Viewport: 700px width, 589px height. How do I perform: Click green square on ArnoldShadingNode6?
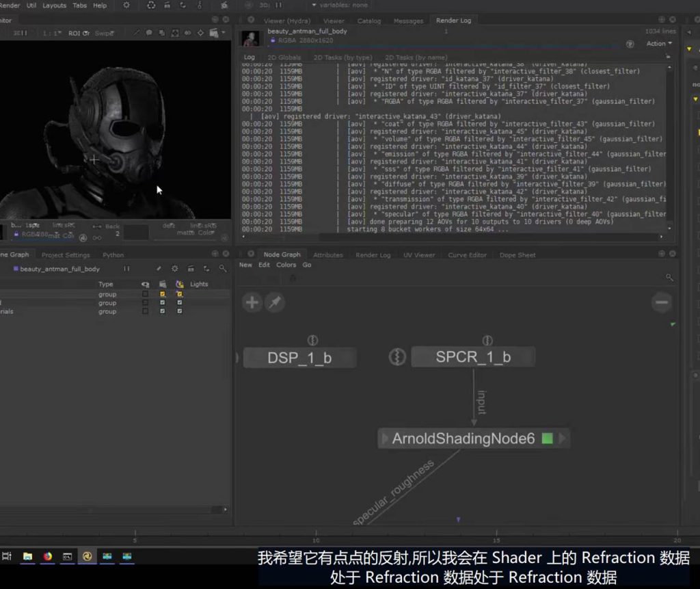(x=547, y=439)
